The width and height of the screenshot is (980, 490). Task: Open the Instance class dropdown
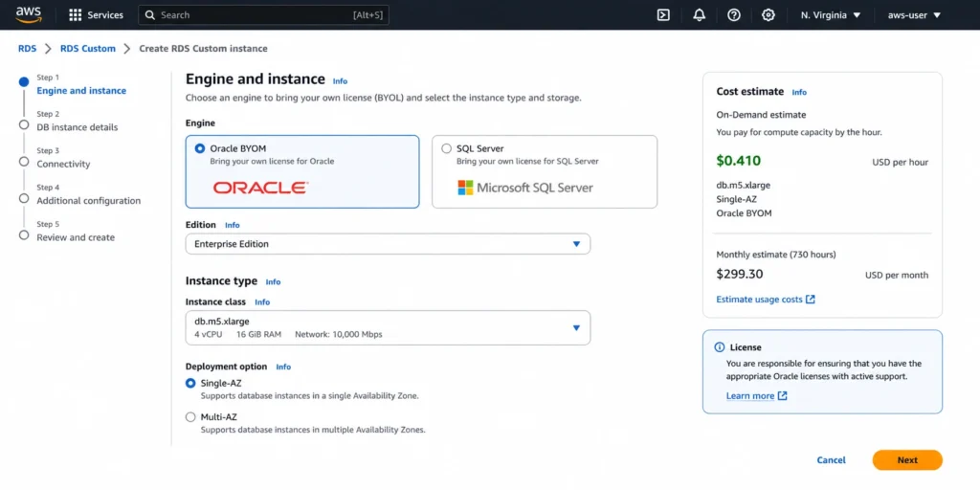click(x=389, y=327)
